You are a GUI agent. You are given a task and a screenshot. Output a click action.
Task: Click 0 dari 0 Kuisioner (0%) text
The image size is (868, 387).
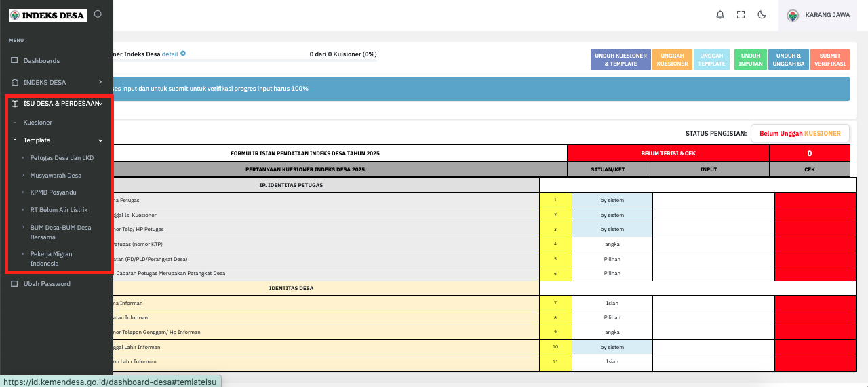(x=343, y=54)
